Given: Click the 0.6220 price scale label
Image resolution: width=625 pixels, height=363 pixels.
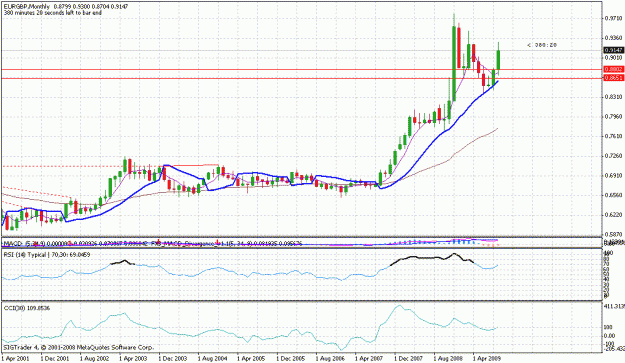Looking at the screenshot, I should pyautogui.click(x=614, y=215).
